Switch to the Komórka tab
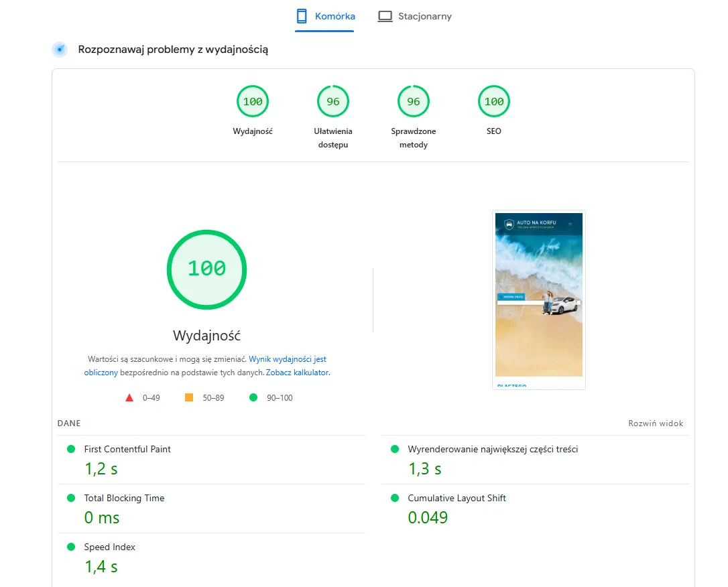Image resolution: width=728 pixels, height=587 pixels. (x=325, y=16)
